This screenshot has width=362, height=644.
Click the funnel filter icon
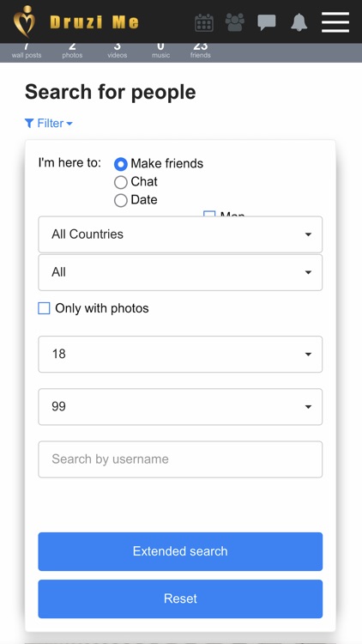point(28,123)
